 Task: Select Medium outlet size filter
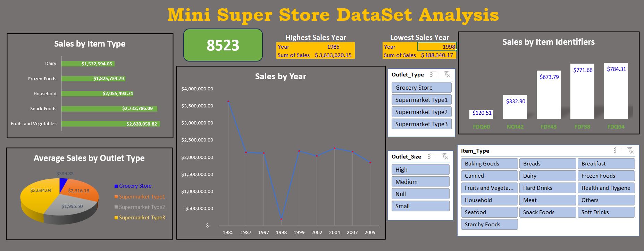(420, 182)
